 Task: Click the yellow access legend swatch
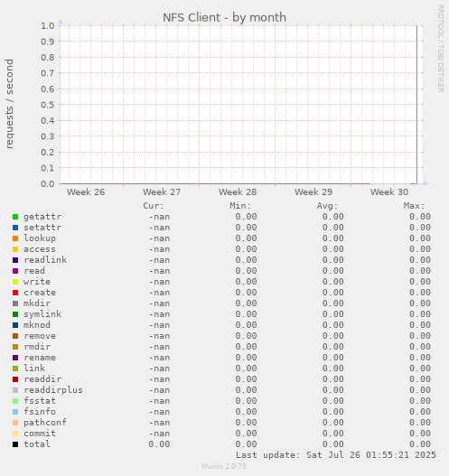coord(15,249)
